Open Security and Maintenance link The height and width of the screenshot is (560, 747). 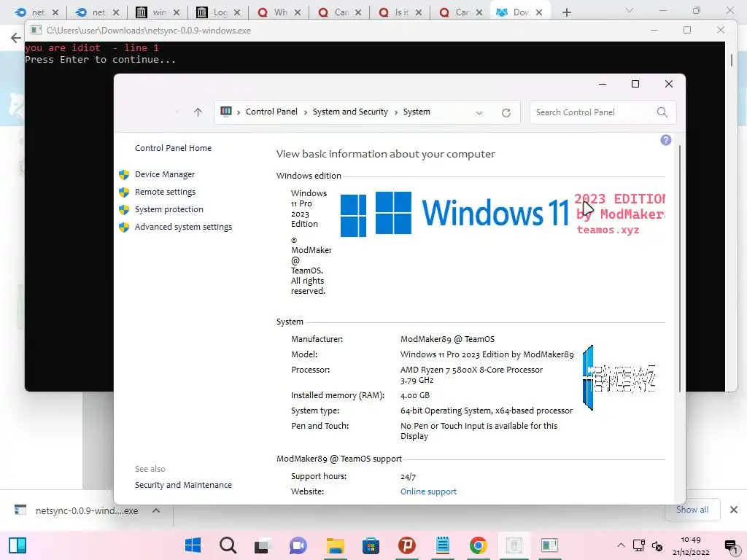coord(183,485)
